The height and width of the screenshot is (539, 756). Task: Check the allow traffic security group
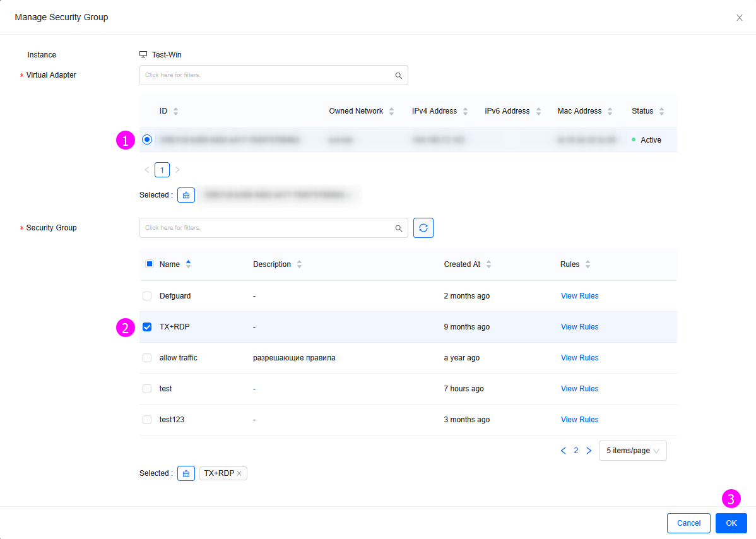point(147,358)
